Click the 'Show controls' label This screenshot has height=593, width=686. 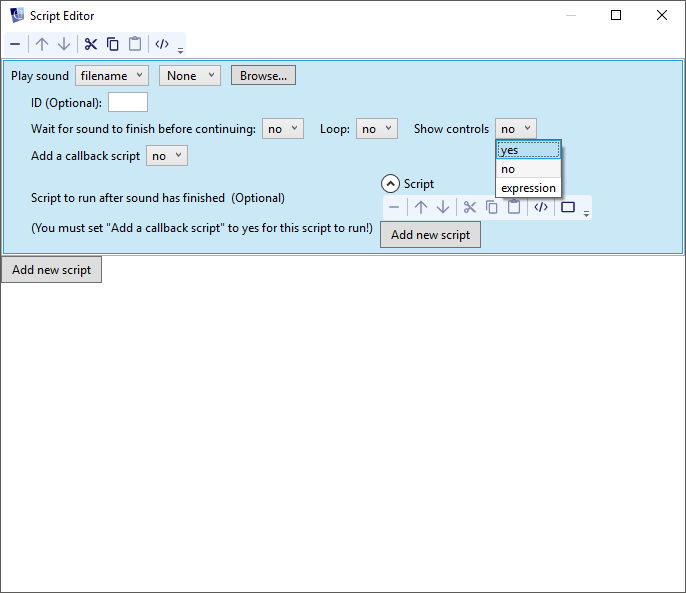[x=451, y=129]
